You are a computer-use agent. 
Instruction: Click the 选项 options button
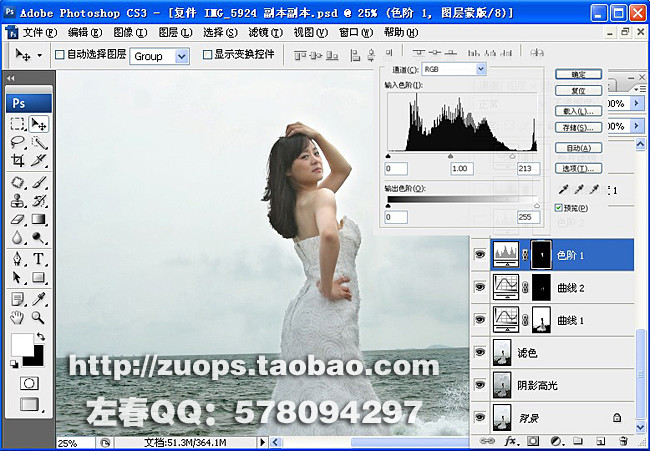tap(578, 168)
